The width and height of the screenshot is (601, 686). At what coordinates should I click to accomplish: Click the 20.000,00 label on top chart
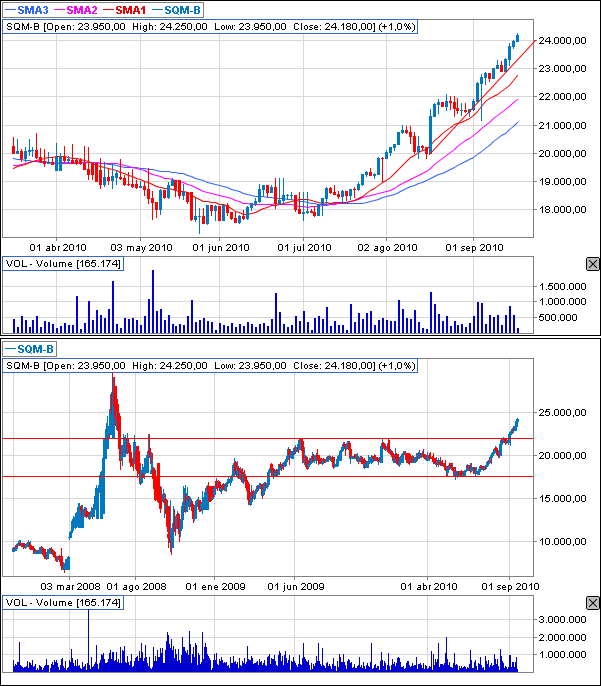tap(562, 154)
